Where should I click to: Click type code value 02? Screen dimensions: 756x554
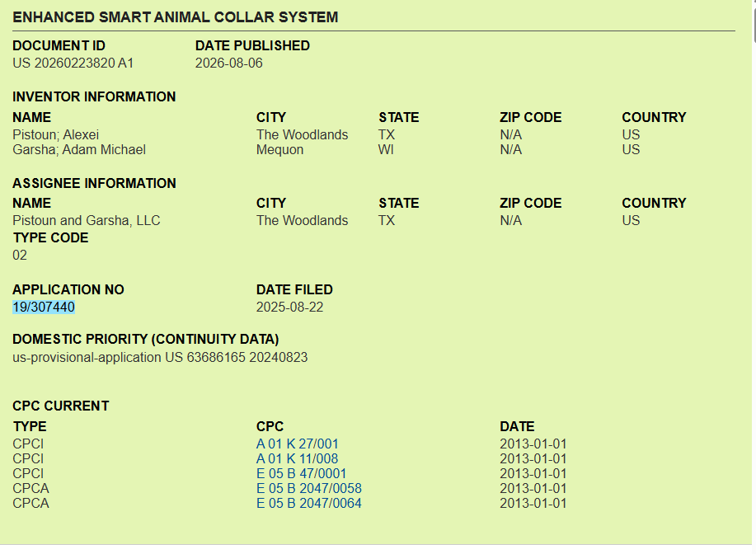click(20, 255)
